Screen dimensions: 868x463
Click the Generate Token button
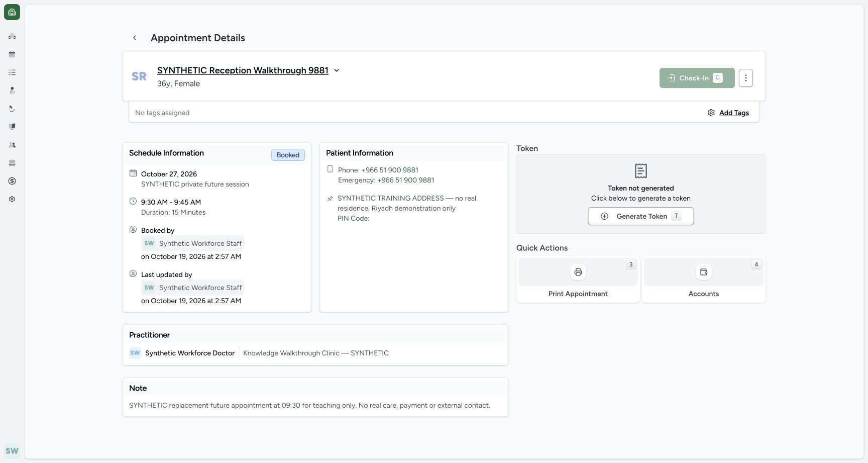(x=641, y=216)
